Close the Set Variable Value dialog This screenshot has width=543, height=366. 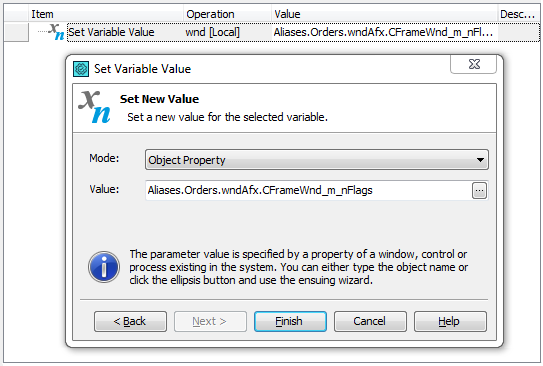point(474,64)
